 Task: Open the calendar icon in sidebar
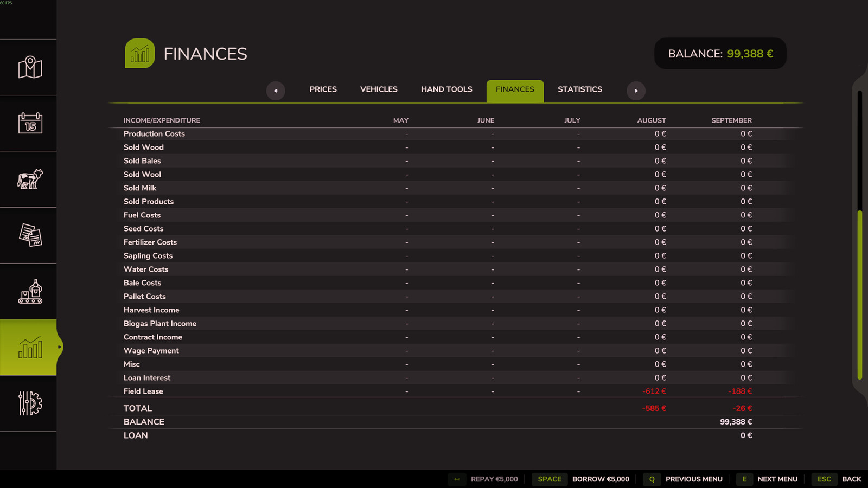(x=30, y=123)
